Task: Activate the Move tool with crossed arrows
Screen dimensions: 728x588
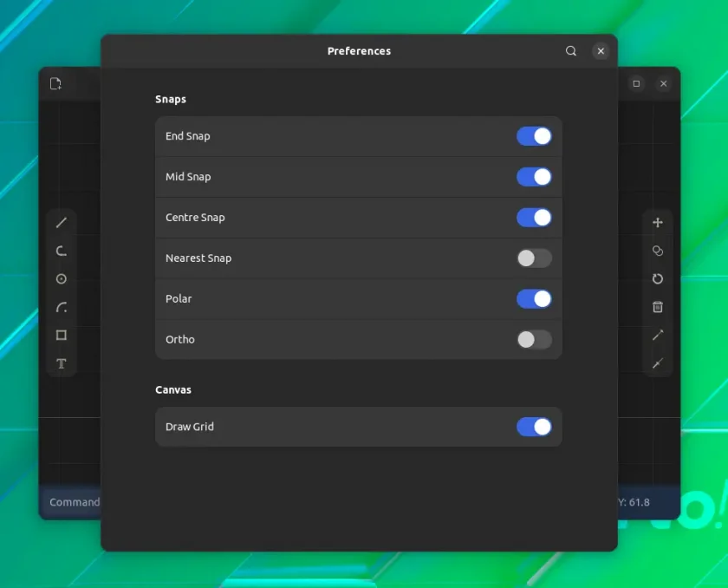Action: tap(658, 223)
